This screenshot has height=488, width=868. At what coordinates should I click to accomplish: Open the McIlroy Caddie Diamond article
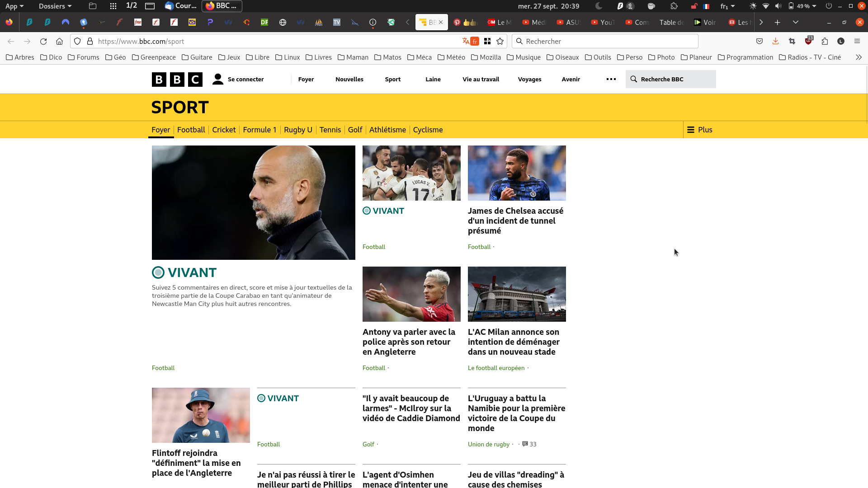[x=411, y=408]
